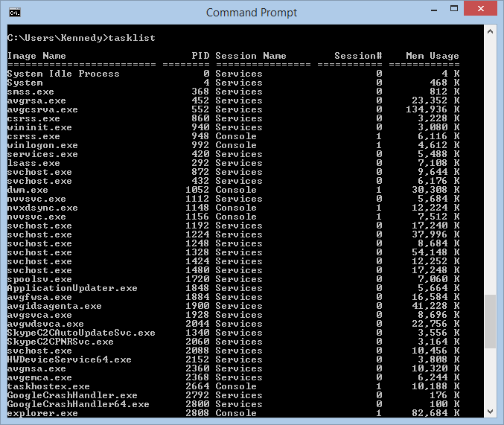
Task: Maximize the Command Prompt window
Action: coord(454,9)
